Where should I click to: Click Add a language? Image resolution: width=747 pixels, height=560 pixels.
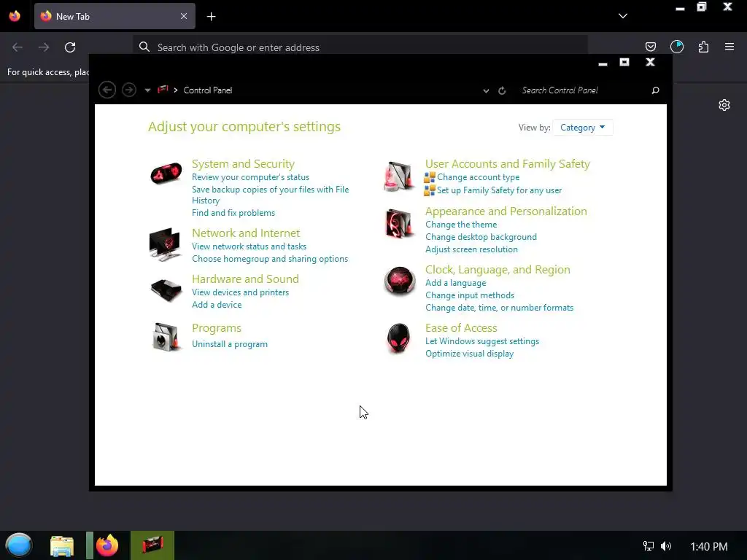pos(455,283)
